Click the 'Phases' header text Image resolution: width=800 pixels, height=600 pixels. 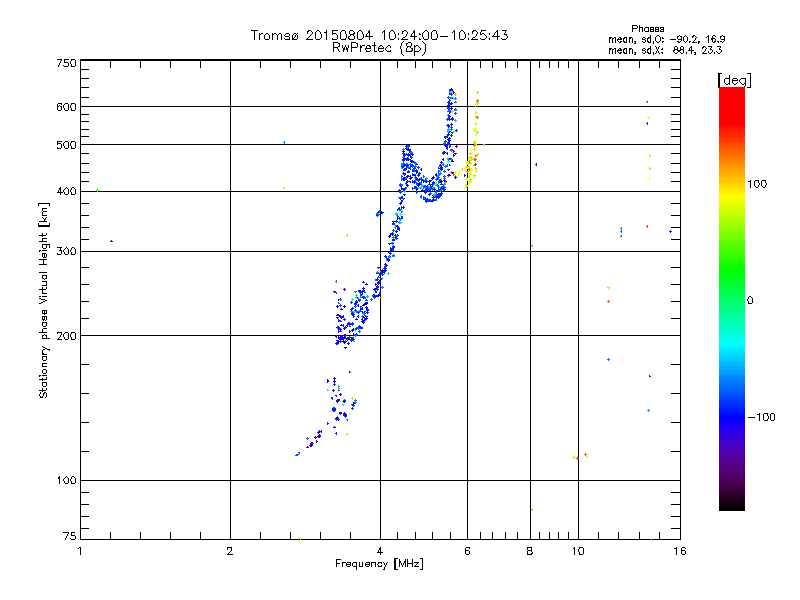647,29
